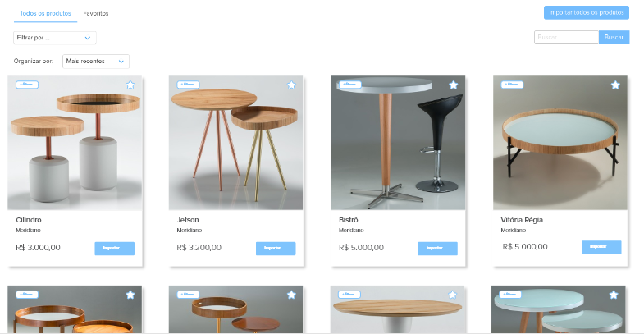644x334 pixels.
Task: Select the 'Todos os produtos' tab
Action: click(x=45, y=14)
